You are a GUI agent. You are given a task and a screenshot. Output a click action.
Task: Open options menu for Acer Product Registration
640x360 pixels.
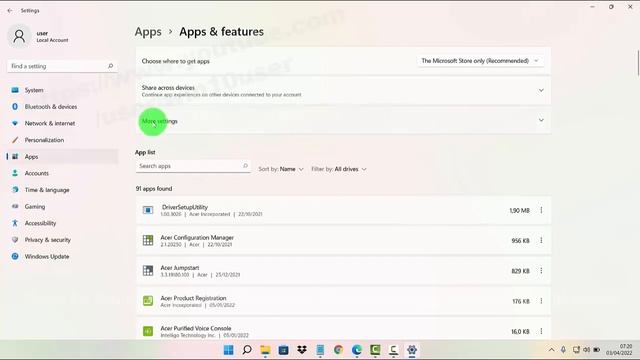click(x=541, y=301)
